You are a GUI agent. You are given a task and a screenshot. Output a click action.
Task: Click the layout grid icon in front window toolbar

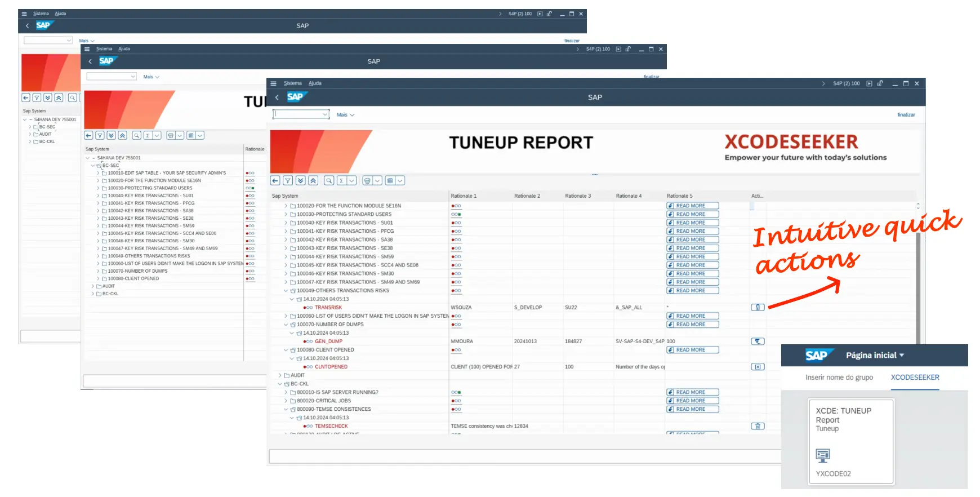click(390, 180)
